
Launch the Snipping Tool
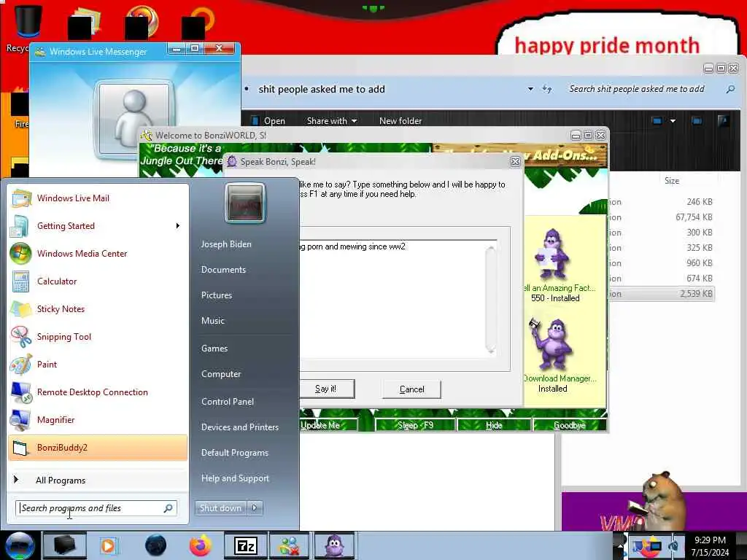pyautogui.click(x=98, y=336)
